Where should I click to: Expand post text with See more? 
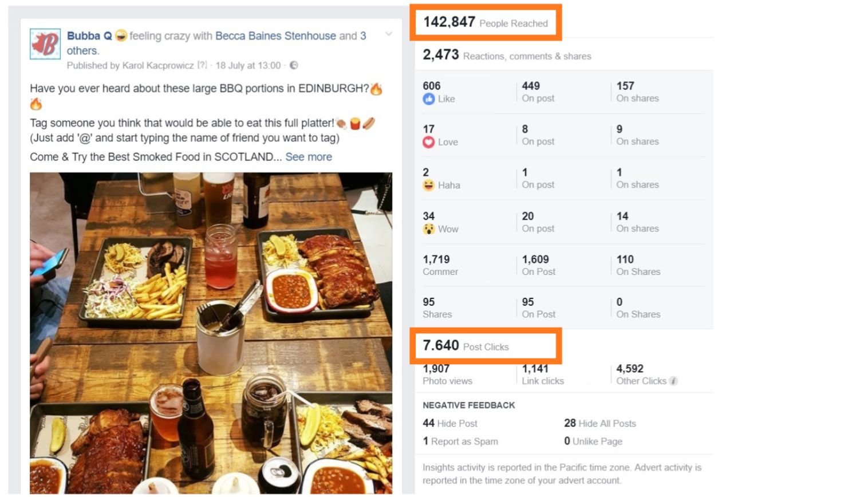(x=309, y=157)
